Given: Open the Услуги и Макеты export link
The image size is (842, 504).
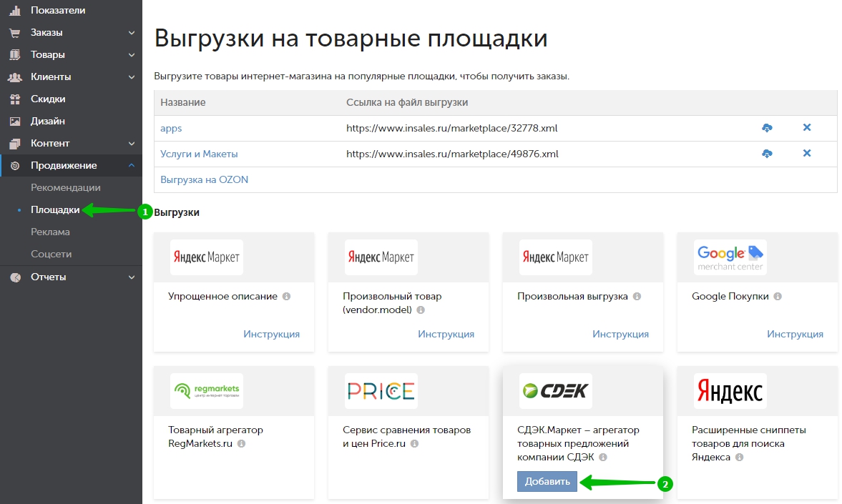Looking at the screenshot, I should pos(199,154).
